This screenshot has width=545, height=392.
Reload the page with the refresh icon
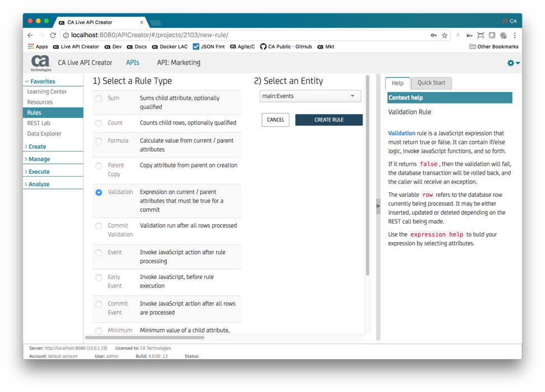click(x=53, y=35)
